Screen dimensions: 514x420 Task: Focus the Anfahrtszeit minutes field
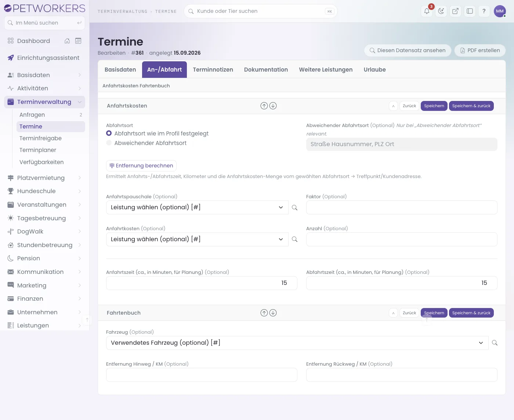(202, 283)
